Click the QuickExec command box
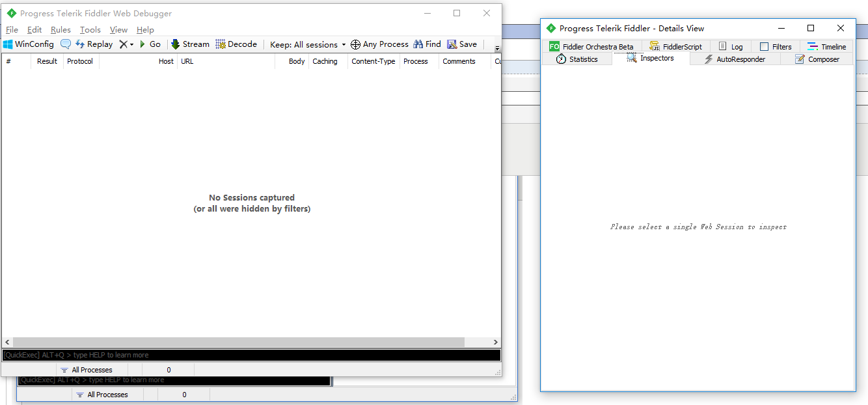Image resolution: width=868 pixels, height=405 pixels. pyautogui.click(x=251, y=355)
